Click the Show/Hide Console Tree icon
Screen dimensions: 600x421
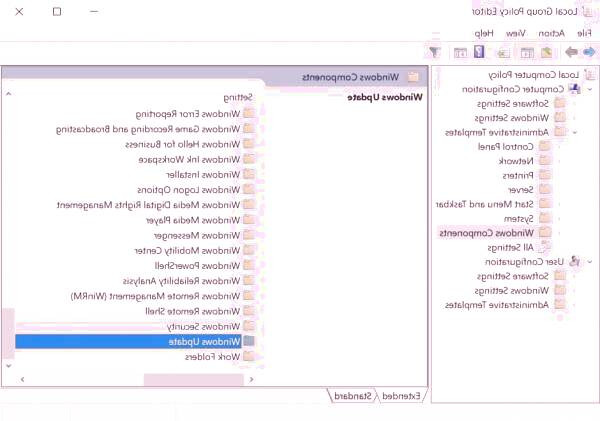point(526,52)
